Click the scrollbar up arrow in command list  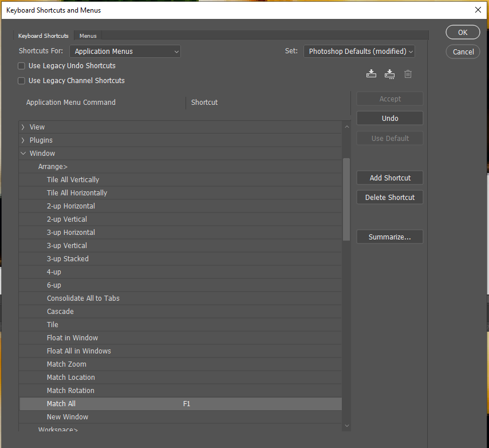point(347,127)
